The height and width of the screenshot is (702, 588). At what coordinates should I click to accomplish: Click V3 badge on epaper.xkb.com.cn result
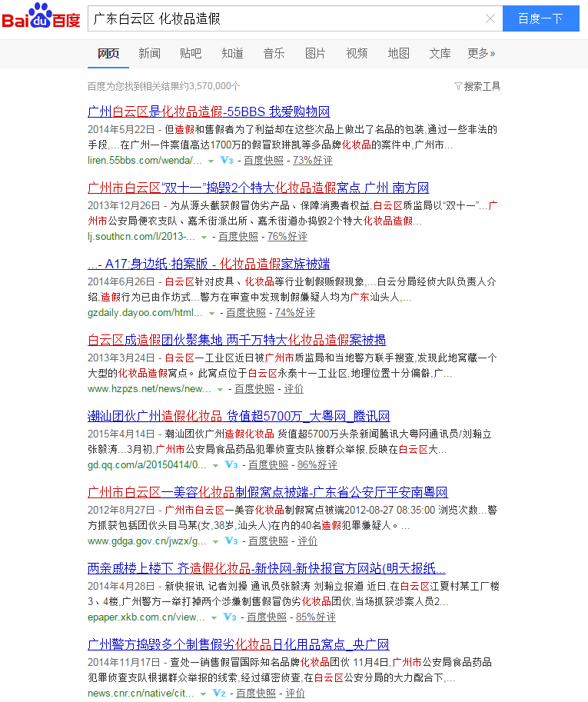point(230,617)
